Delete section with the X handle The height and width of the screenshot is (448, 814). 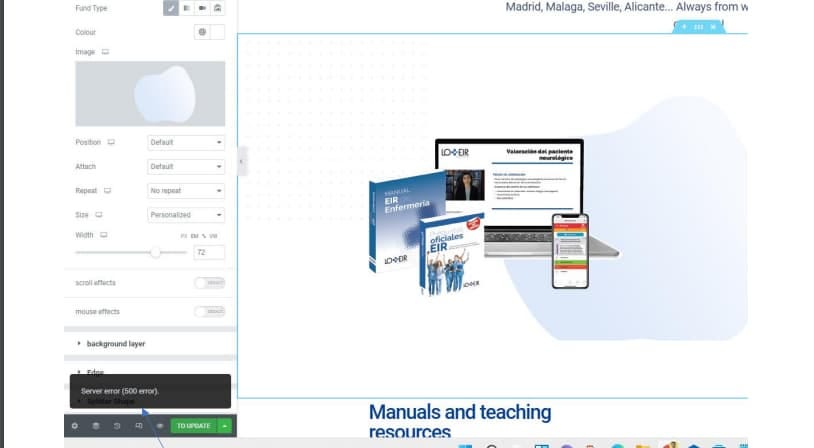(x=714, y=27)
